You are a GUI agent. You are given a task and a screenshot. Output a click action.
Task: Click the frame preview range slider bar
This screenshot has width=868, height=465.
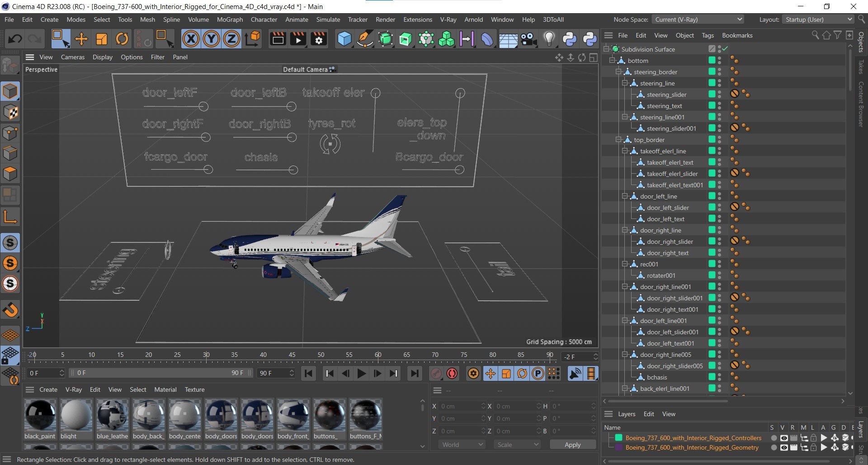tap(160, 373)
